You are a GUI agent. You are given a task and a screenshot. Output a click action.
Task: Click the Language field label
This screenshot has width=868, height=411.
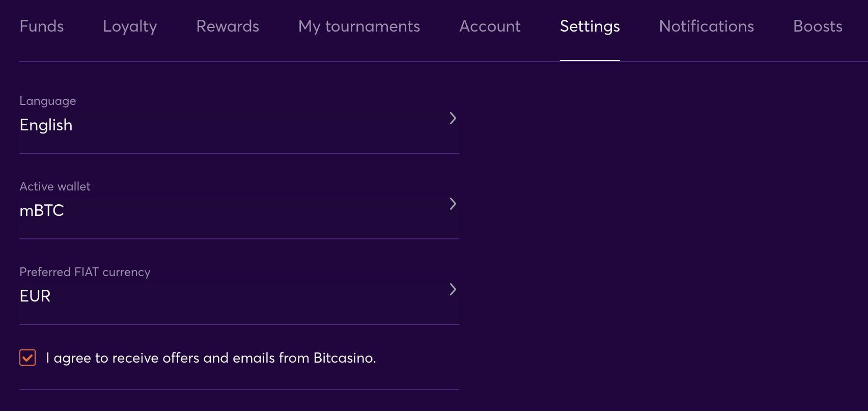pyautogui.click(x=48, y=101)
